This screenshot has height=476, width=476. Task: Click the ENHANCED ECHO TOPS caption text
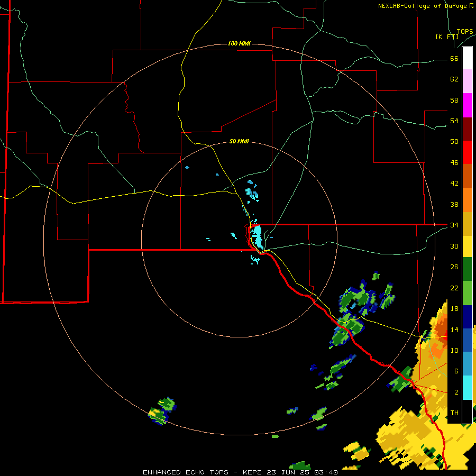click(x=186, y=472)
